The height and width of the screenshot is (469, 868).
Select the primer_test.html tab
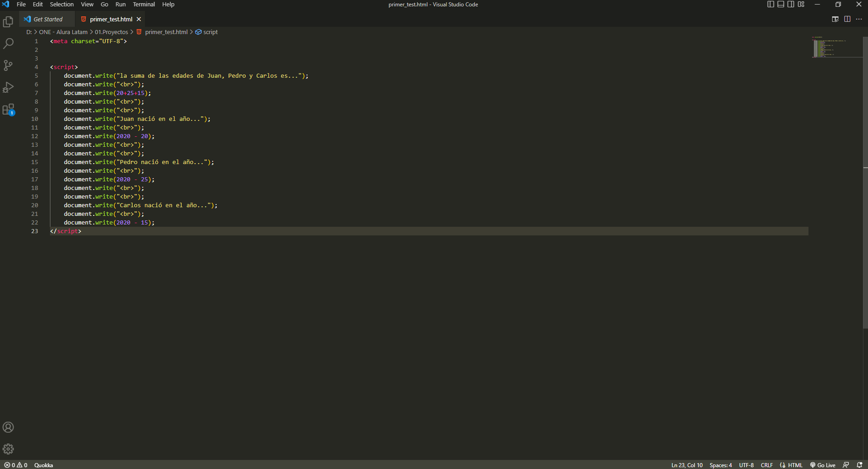coord(111,19)
